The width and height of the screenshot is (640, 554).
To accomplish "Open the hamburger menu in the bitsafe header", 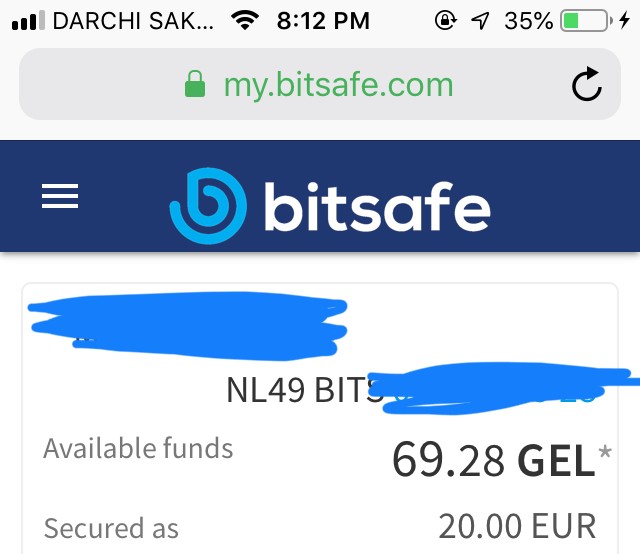I will tap(60, 196).
